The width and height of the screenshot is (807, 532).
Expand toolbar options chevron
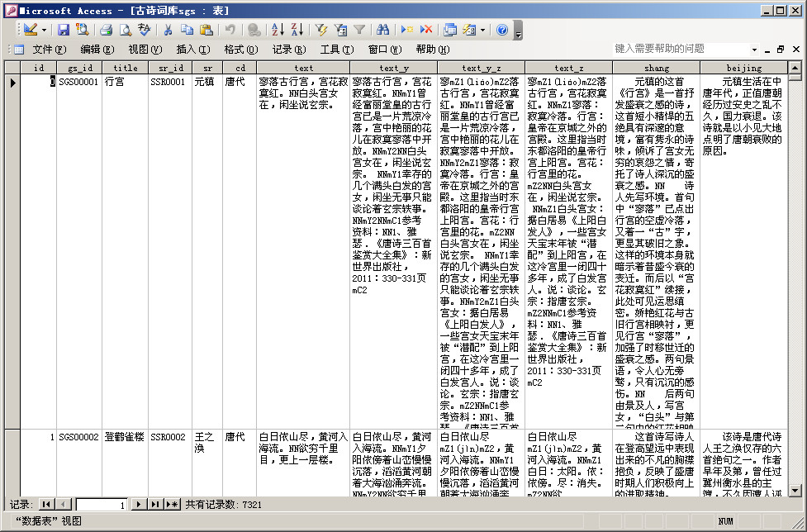point(518,31)
